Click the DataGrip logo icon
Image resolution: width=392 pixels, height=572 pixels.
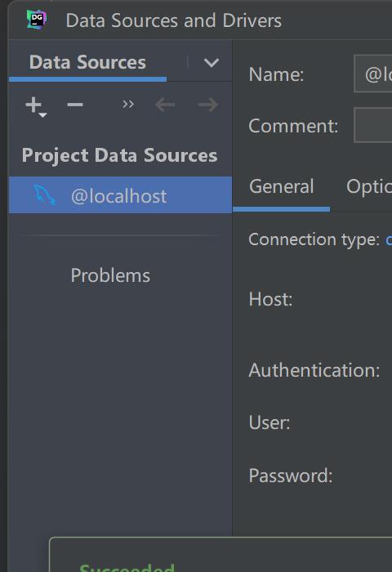[x=37, y=20]
